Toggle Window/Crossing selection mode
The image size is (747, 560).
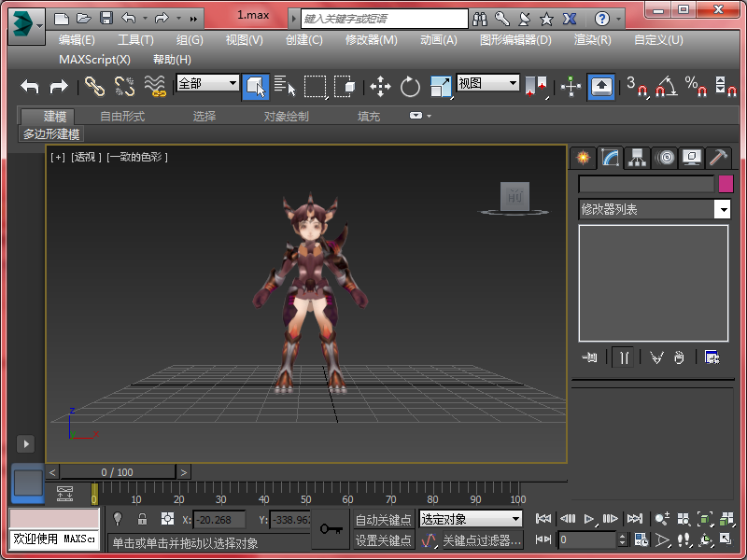click(x=345, y=87)
